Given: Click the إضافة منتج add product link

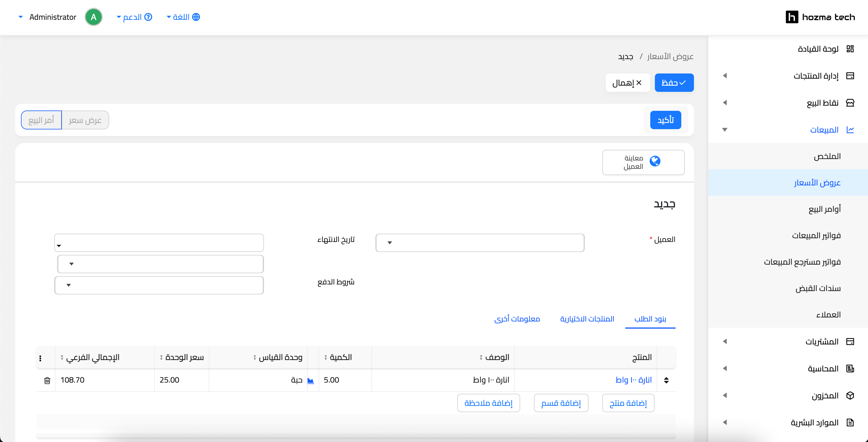Looking at the screenshot, I should coord(628,403).
